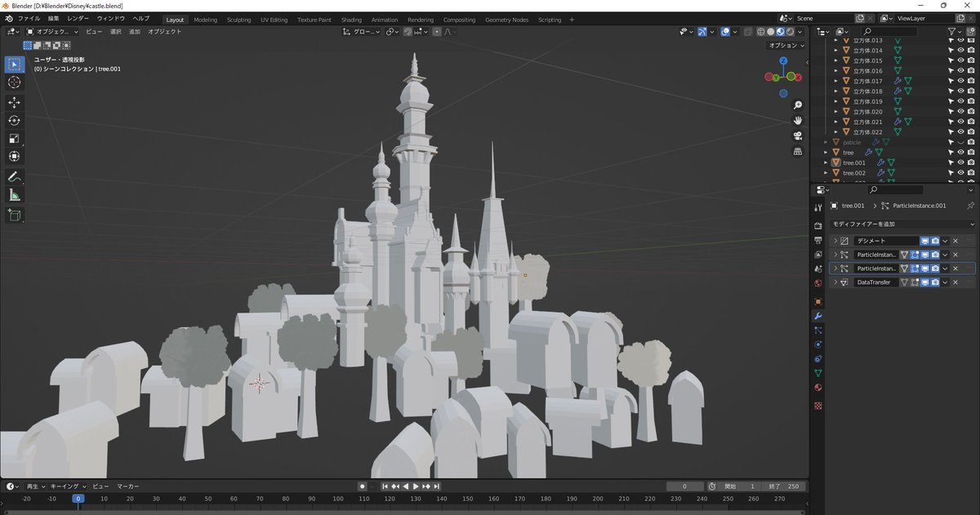Hide tree.002 with its eye icon

coord(960,173)
